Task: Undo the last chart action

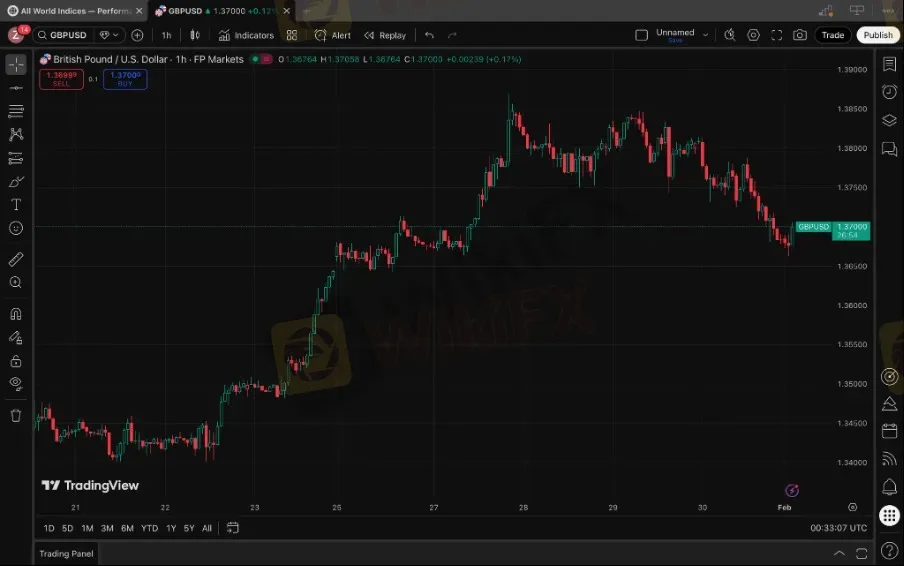Action: point(430,35)
